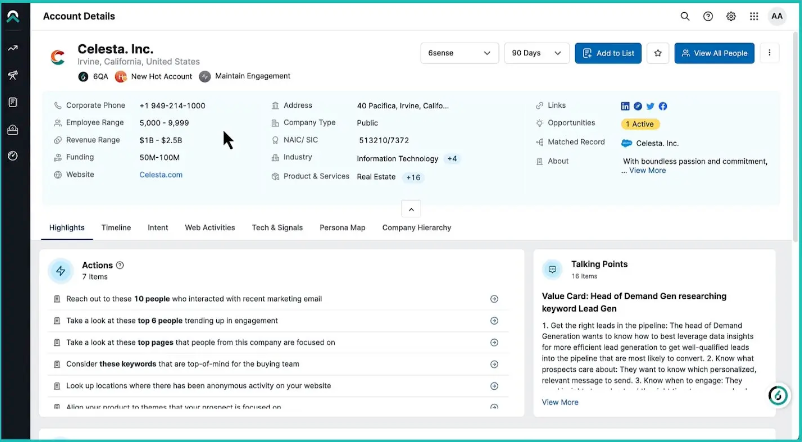The height and width of the screenshot is (442, 802).
Task: Open the Celesta.com website link
Action: pos(161,175)
